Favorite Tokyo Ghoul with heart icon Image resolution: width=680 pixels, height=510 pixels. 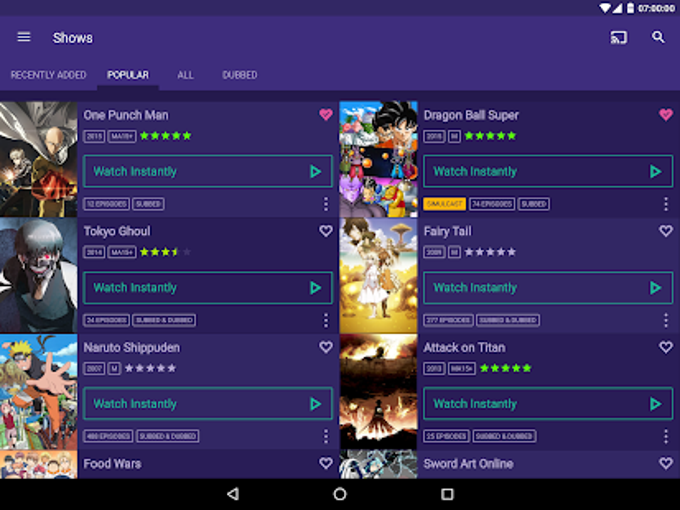pyautogui.click(x=326, y=231)
